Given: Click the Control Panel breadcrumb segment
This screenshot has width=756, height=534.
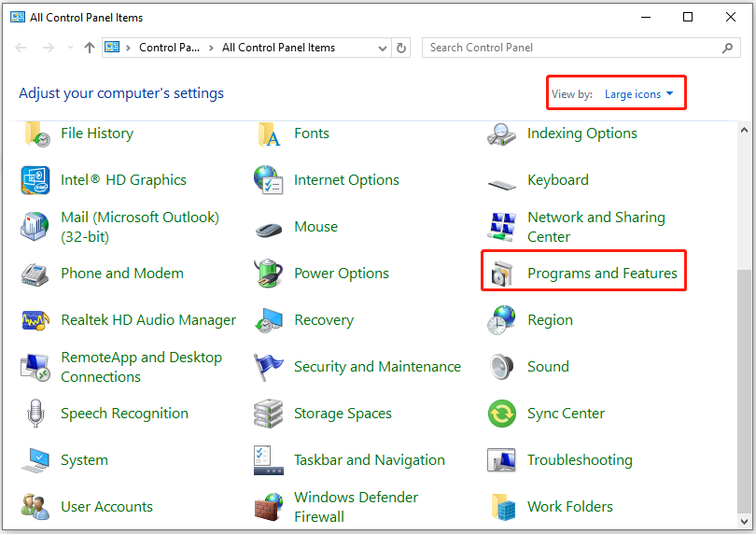Looking at the screenshot, I should pyautogui.click(x=169, y=48).
